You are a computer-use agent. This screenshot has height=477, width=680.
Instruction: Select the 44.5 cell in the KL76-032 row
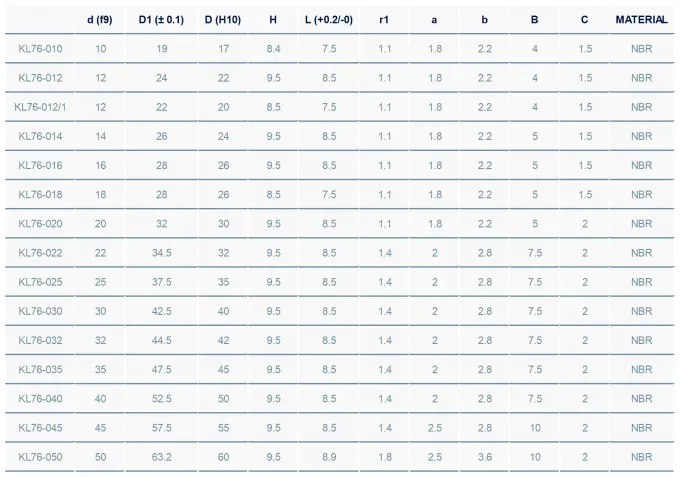[x=161, y=340]
